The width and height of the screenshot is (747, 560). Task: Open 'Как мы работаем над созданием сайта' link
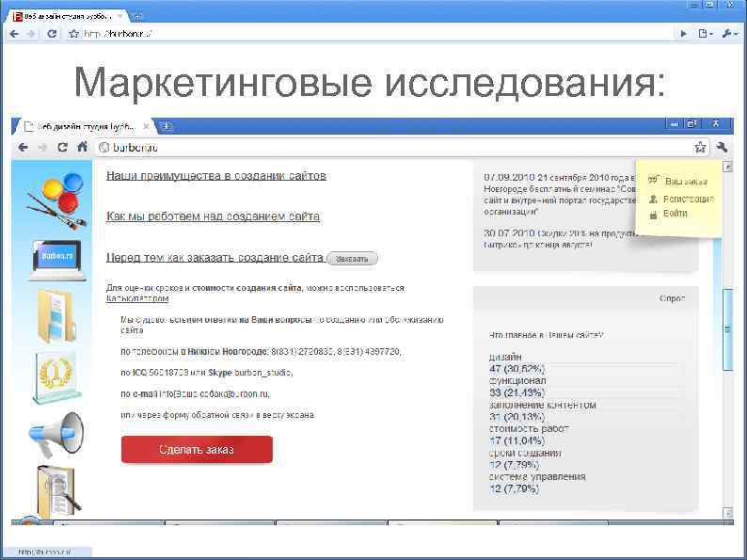coord(213,216)
